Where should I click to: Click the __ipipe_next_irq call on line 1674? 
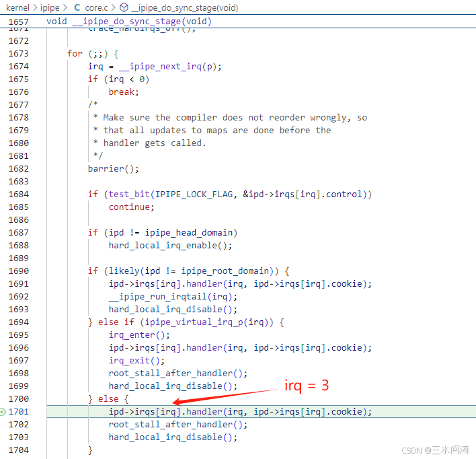160,66
